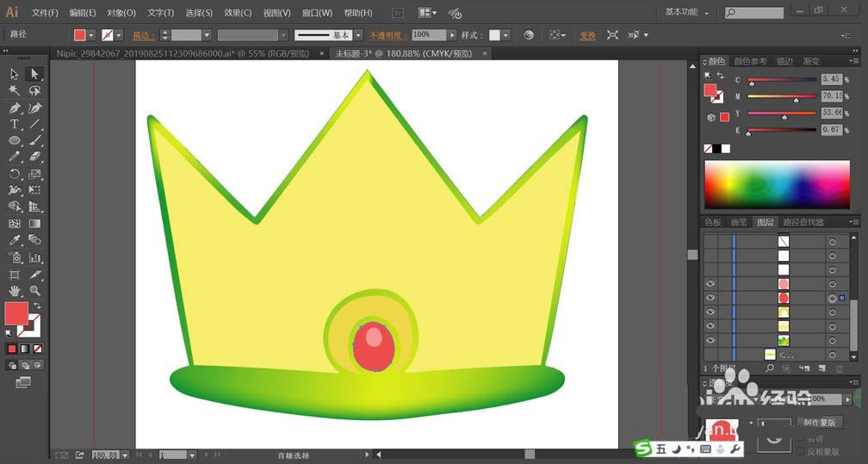Select the Selection tool (black arrow)
Viewport: 868px width, 464px height.
pos(15,74)
